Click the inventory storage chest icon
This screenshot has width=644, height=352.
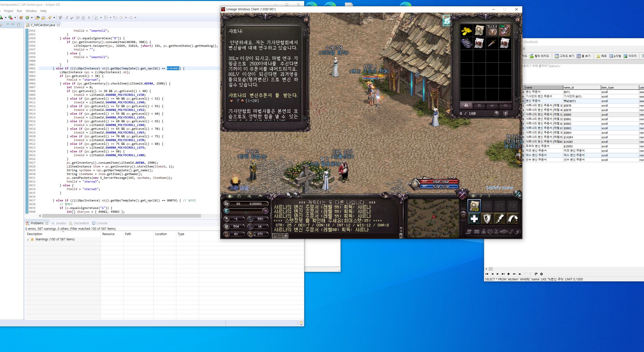pos(497,114)
